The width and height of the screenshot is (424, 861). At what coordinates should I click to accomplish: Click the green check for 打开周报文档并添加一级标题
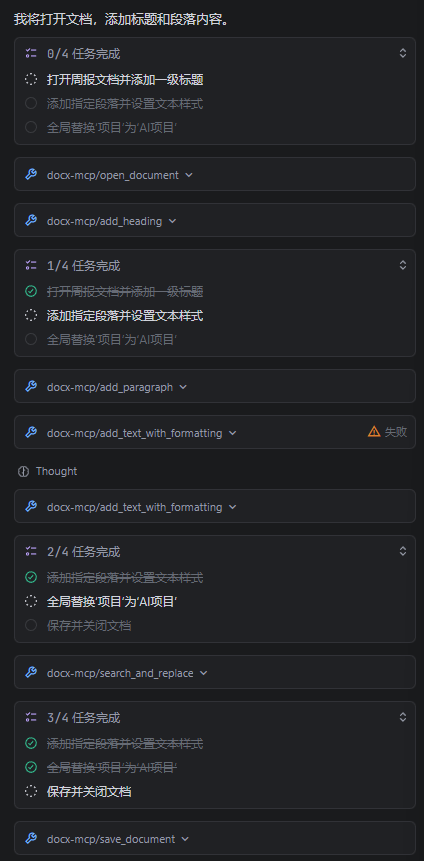(x=31, y=292)
